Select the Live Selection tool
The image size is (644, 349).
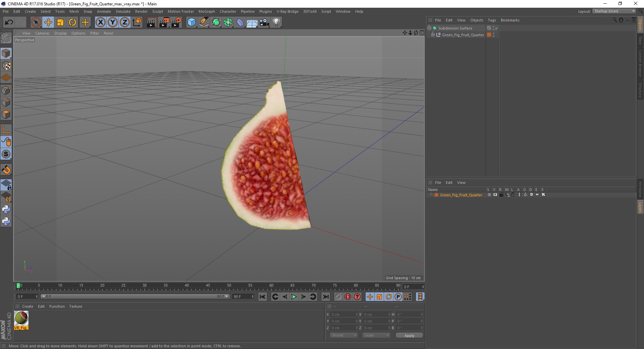click(36, 22)
